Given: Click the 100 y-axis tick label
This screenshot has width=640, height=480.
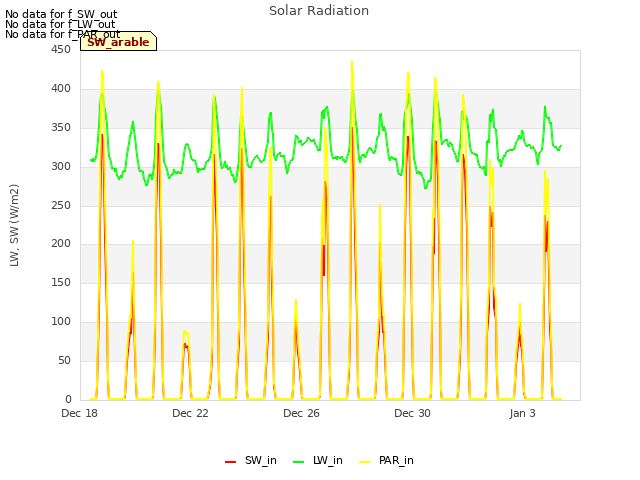Looking at the screenshot, I should tap(61, 322).
